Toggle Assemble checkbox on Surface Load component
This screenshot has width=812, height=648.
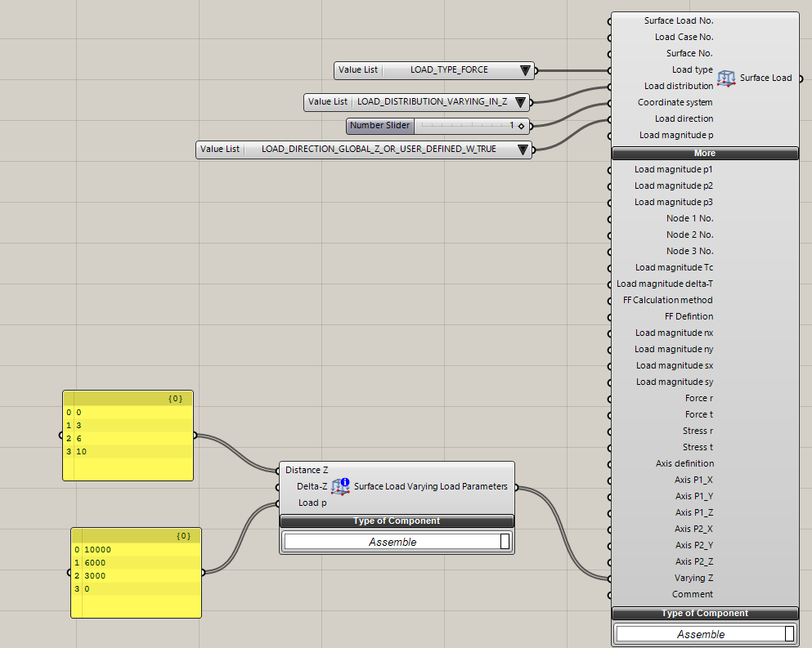pyautogui.click(x=789, y=634)
